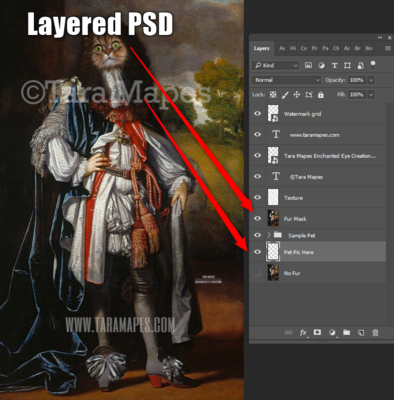Open the Kind filter dropdown
Viewport: 394px width, 400px height.
coord(276,66)
